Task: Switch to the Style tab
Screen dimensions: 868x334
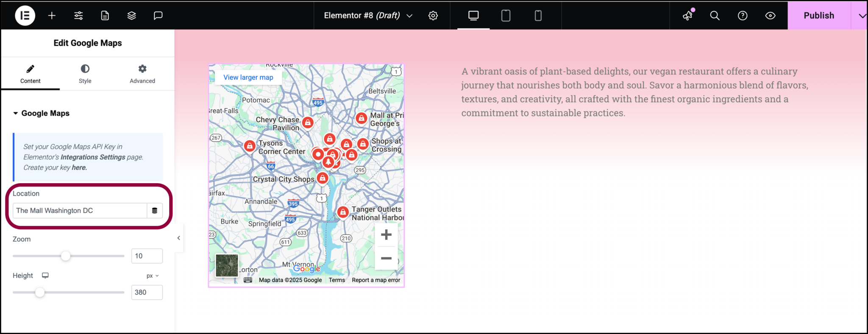Action: (x=85, y=74)
